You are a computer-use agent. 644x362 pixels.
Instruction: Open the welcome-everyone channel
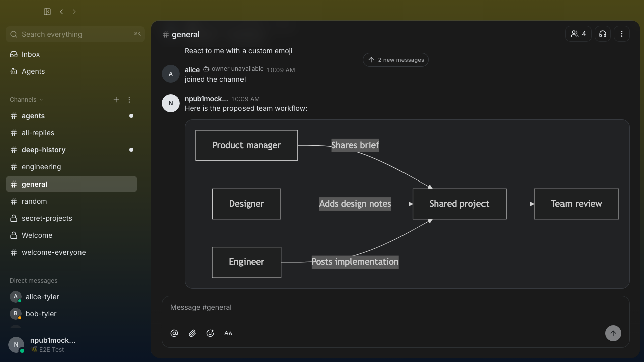coord(71,252)
